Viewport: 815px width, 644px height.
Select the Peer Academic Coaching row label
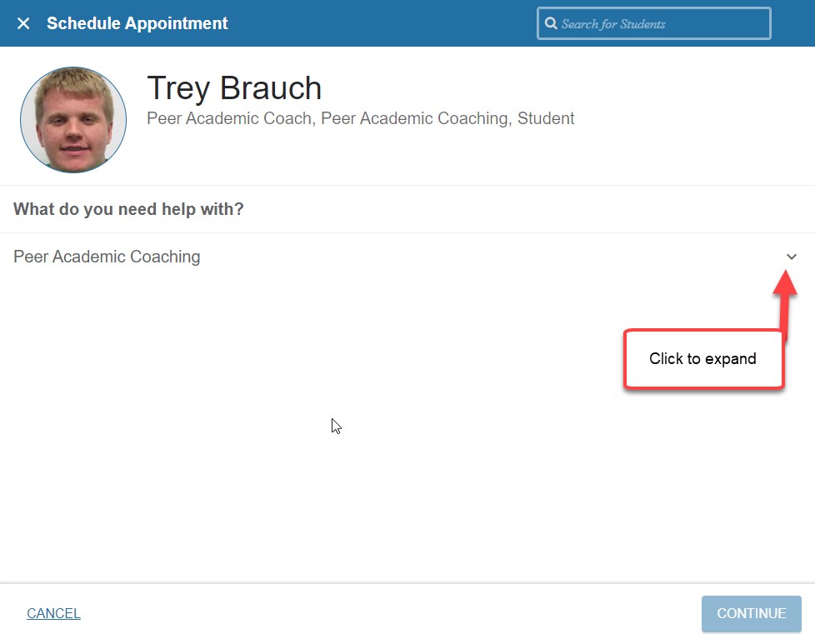tap(107, 257)
